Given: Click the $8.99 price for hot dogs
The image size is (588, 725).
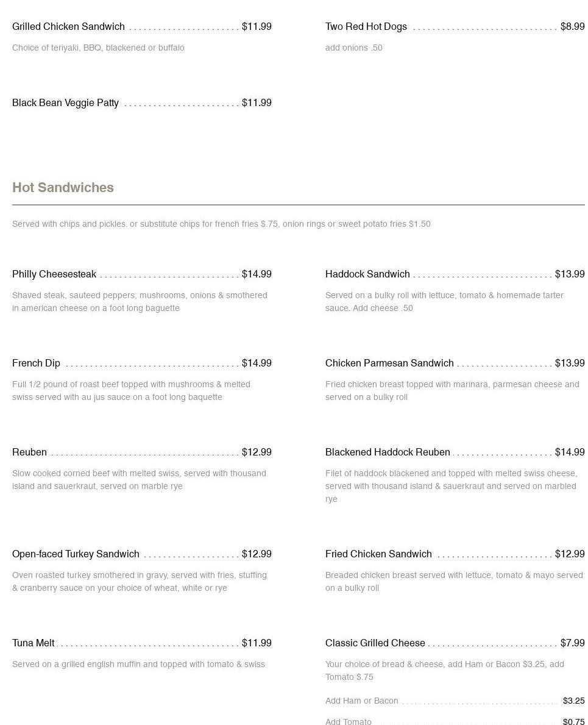Looking at the screenshot, I should click(572, 27).
